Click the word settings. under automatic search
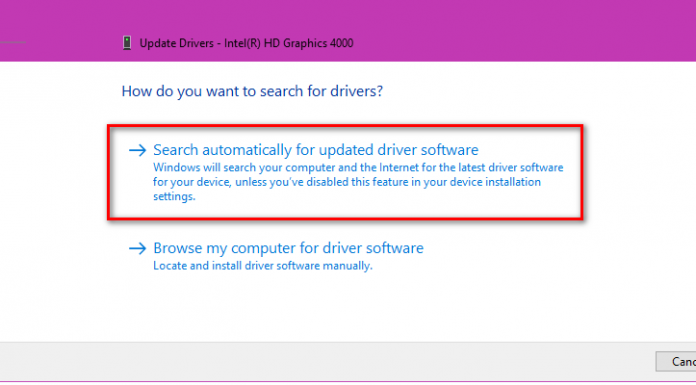 [174, 196]
